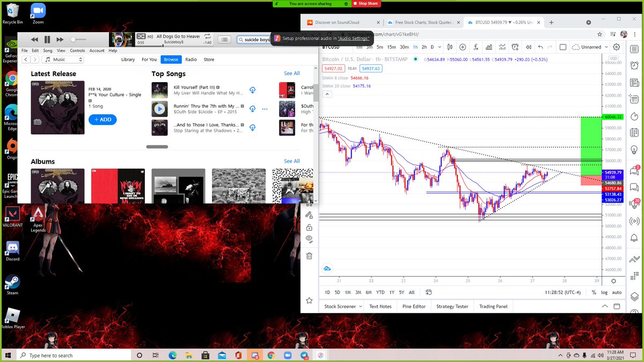This screenshot has height=362, width=644.
Task: Go back with the iTunes back arrow
Action: point(25,60)
